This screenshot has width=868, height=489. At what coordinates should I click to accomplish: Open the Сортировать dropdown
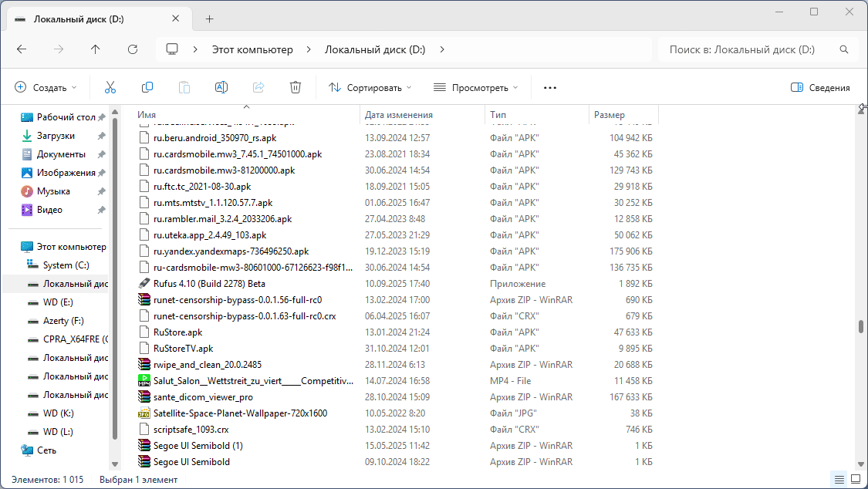(x=370, y=87)
